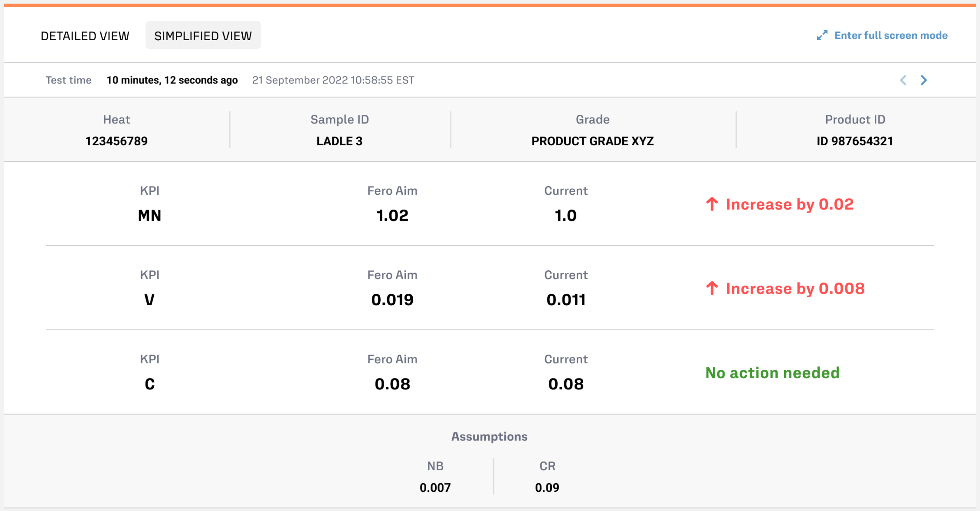Click the test timestamp 21 September 2022
The height and width of the screenshot is (511, 980).
[x=333, y=80]
